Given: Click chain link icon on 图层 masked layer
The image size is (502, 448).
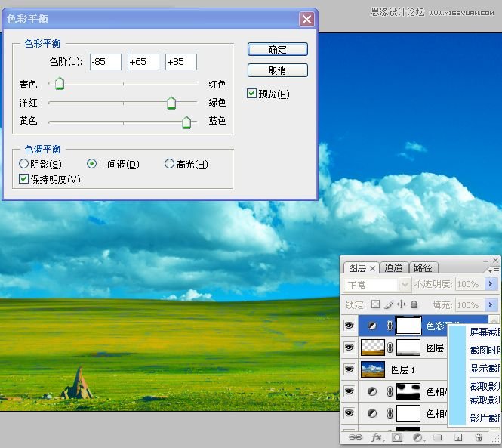Looking at the screenshot, I should tap(390, 348).
